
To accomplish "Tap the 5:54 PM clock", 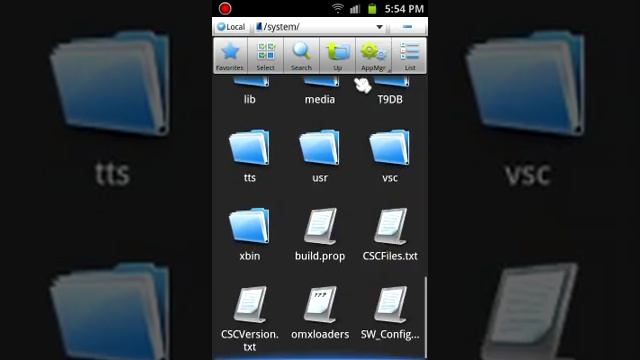I will pos(404,9).
